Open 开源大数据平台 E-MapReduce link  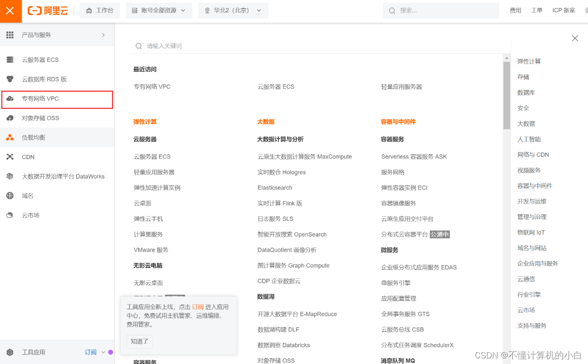pos(297,314)
